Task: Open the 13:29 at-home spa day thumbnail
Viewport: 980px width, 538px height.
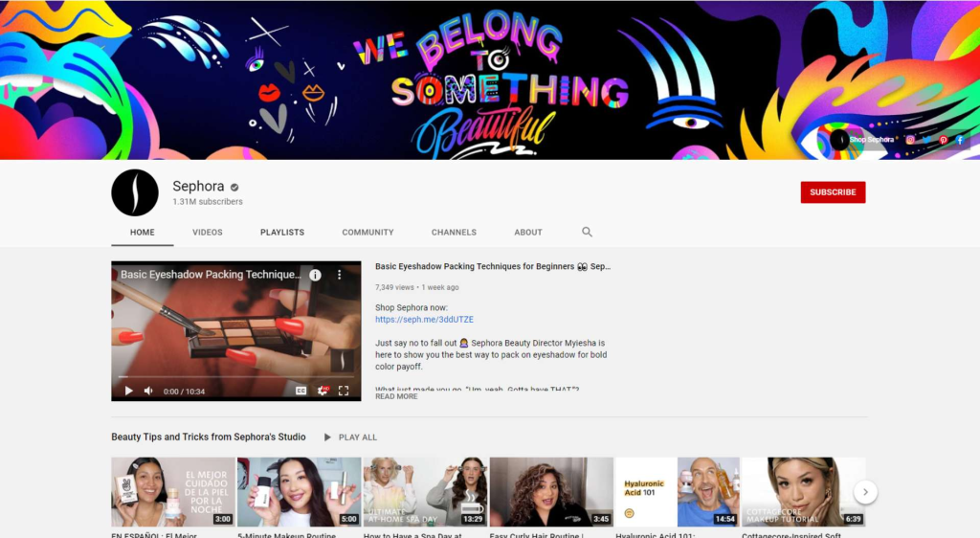Action: pos(425,492)
